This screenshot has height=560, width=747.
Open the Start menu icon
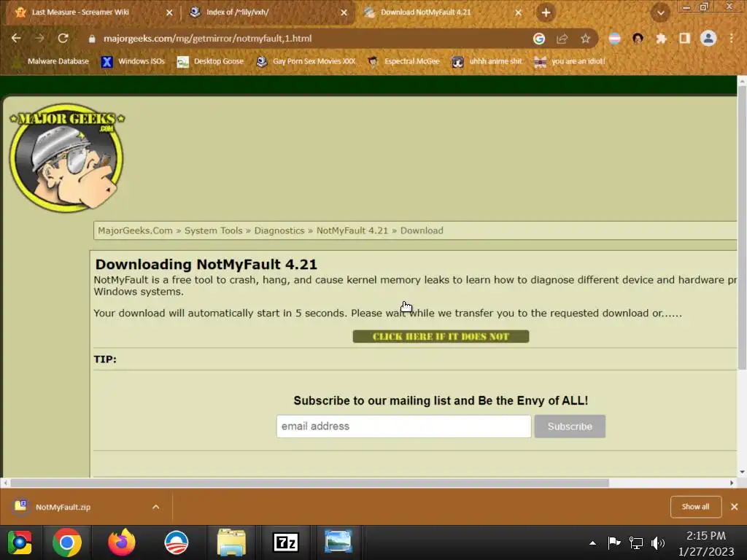coord(20,542)
